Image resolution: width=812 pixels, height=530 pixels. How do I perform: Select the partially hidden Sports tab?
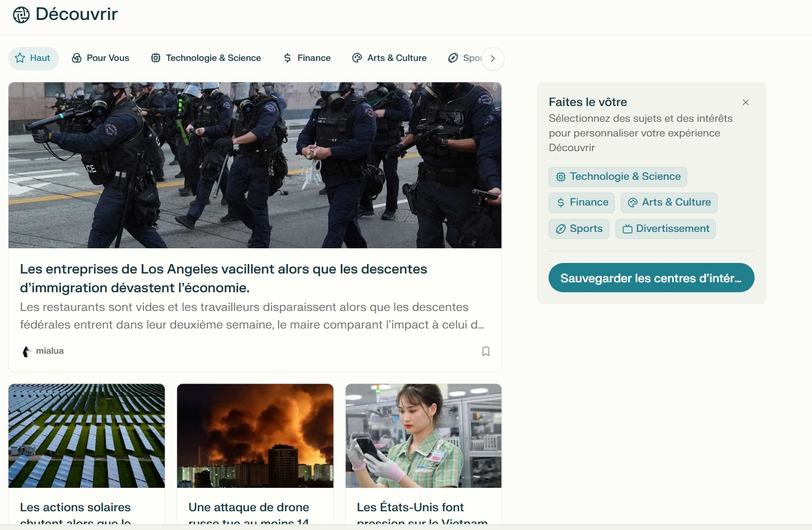coord(465,58)
